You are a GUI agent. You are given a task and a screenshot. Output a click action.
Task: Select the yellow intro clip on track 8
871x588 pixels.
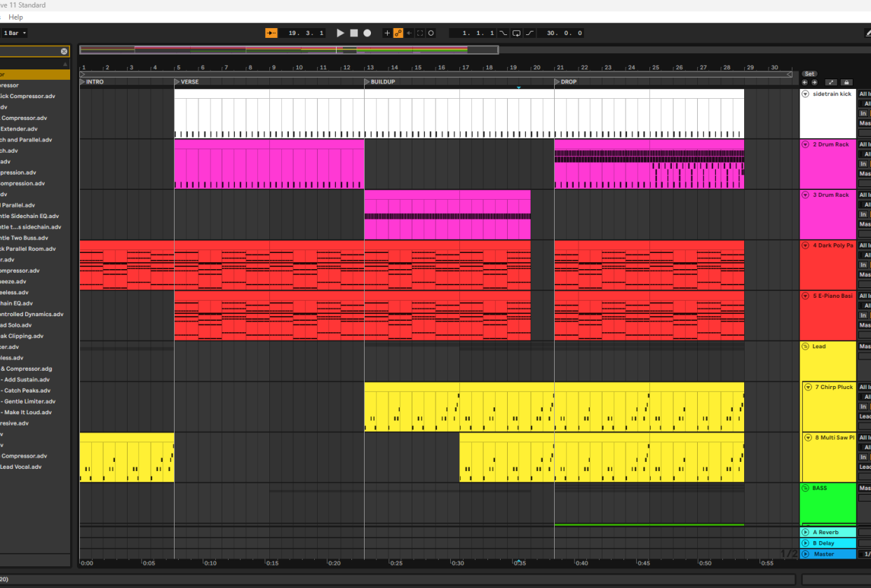point(127,457)
